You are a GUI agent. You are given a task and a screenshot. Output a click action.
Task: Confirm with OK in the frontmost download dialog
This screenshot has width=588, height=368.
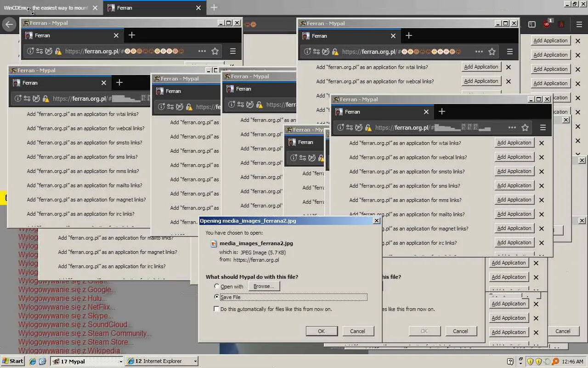(321, 331)
